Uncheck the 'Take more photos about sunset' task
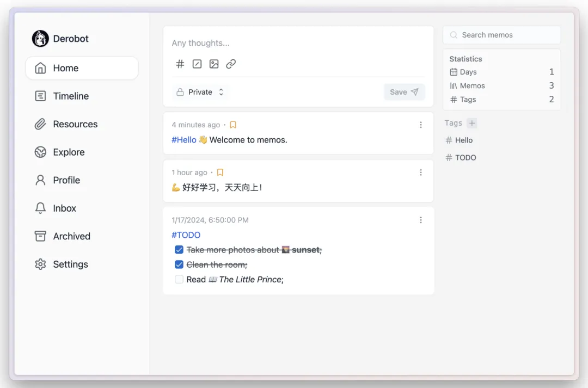 coord(179,250)
